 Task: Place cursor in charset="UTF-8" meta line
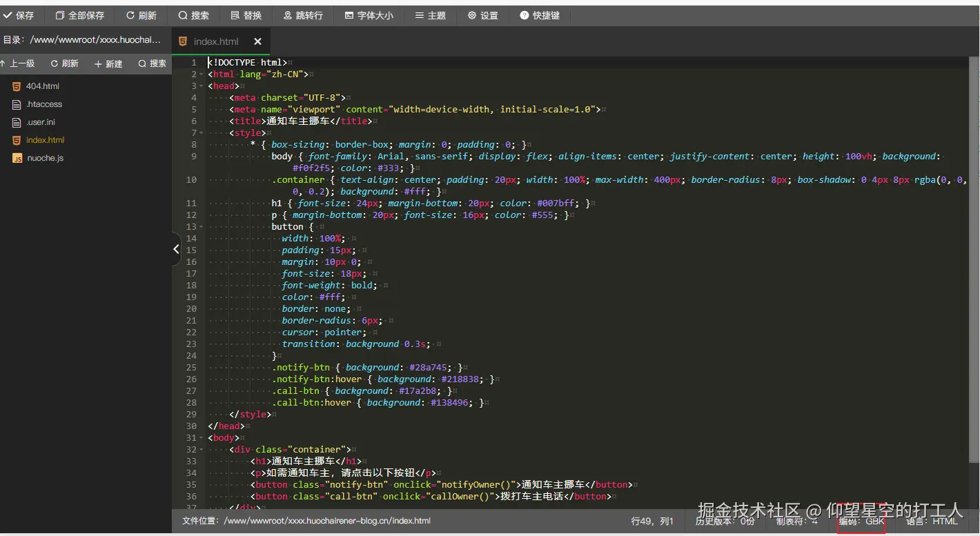click(288, 97)
